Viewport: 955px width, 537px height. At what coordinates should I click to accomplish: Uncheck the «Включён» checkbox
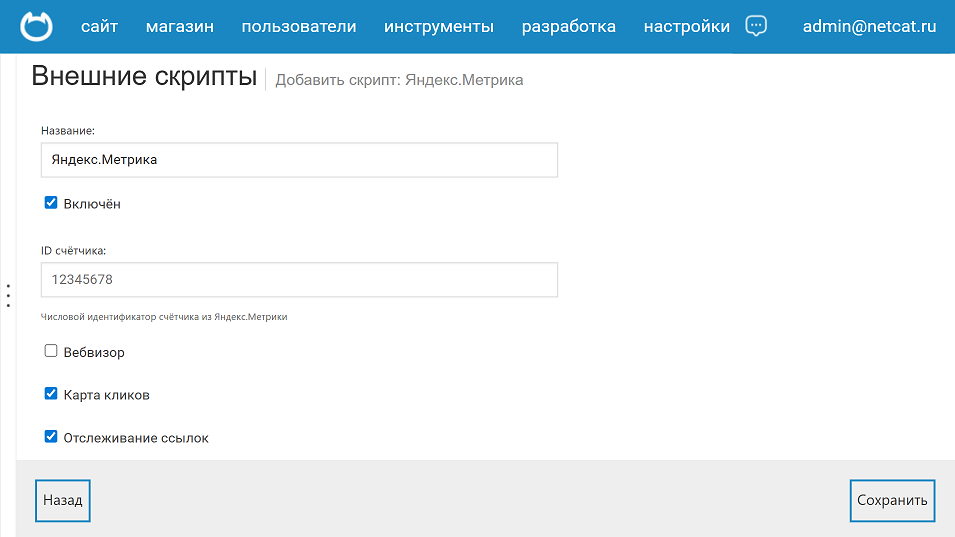click(51, 203)
